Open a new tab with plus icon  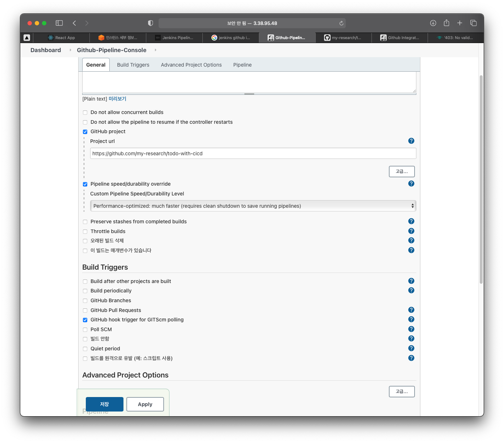459,23
